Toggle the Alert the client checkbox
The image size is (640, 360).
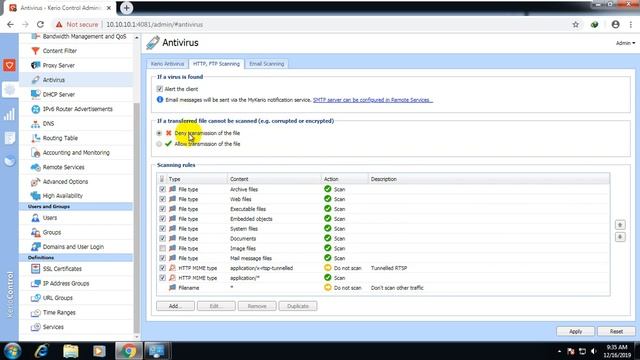click(160, 89)
